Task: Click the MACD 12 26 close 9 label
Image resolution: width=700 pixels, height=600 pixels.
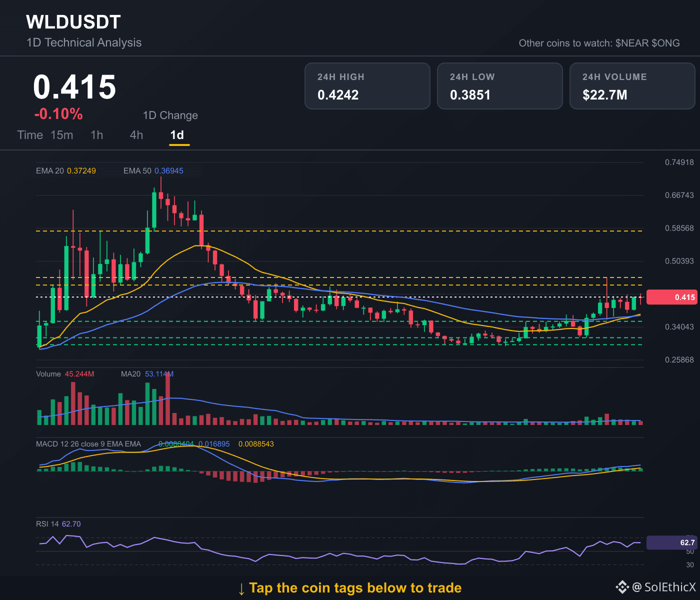Action: click(x=88, y=444)
